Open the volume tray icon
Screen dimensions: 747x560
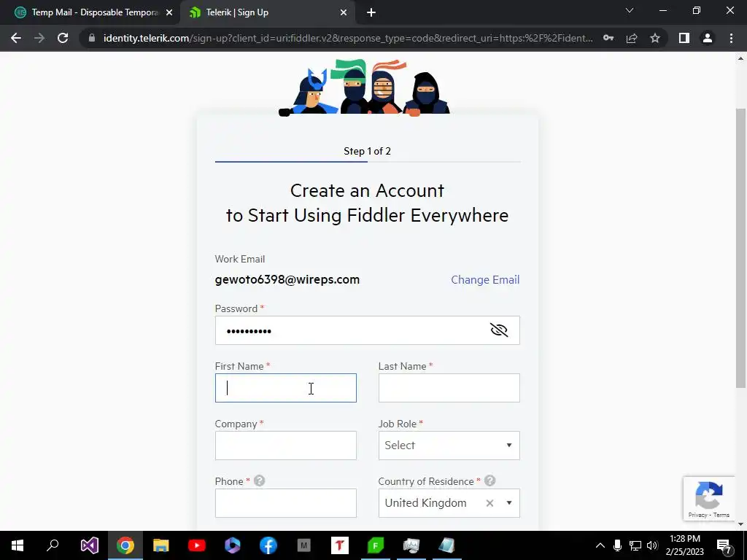[652, 545]
